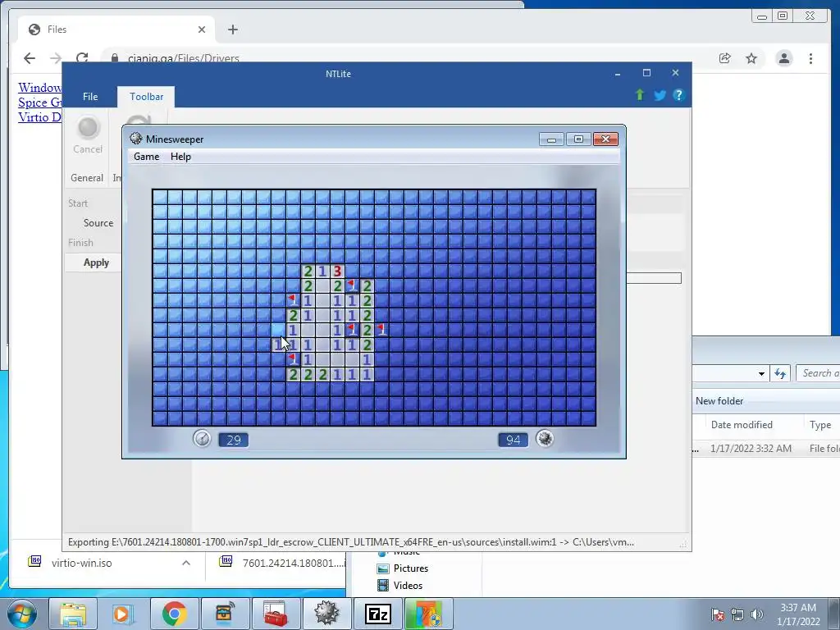Viewport: 840px width, 630px height.
Task: Select Pictures in the Explorer navigation pane
Action: pyautogui.click(x=410, y=568)
